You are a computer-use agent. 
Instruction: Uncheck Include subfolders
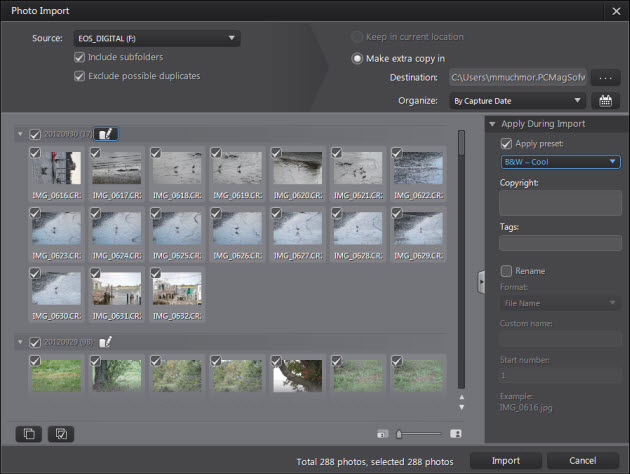click(x=80, y=58)
